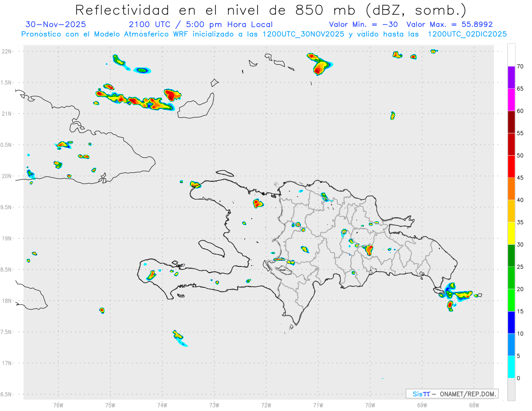Click the '55' value on the color scale
This screenshot has width=532, height=411.
[x=520, y=133]
